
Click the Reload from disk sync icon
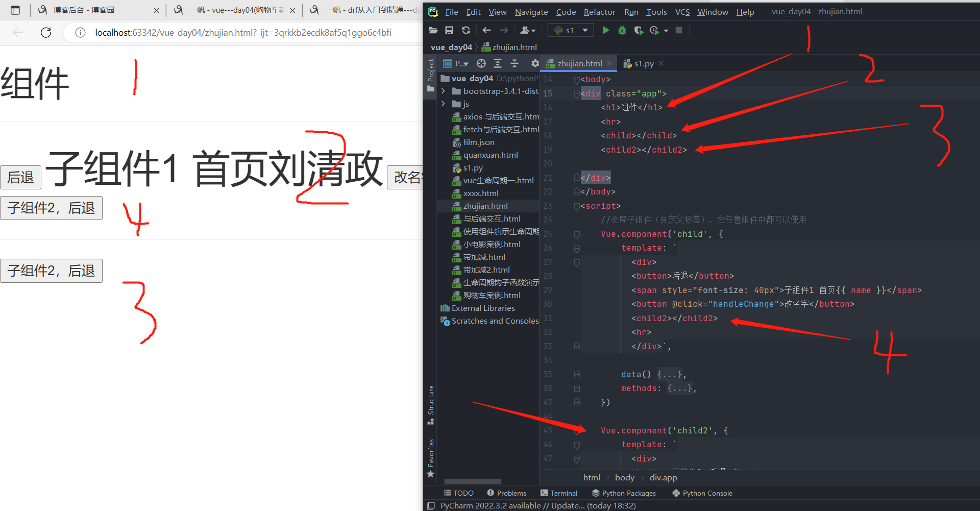(466, 31)
